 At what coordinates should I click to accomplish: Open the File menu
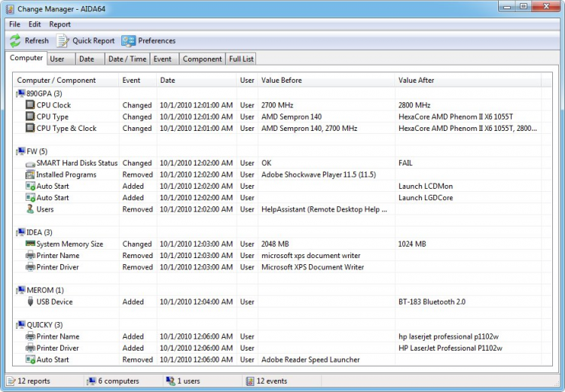tap(15, 25)
